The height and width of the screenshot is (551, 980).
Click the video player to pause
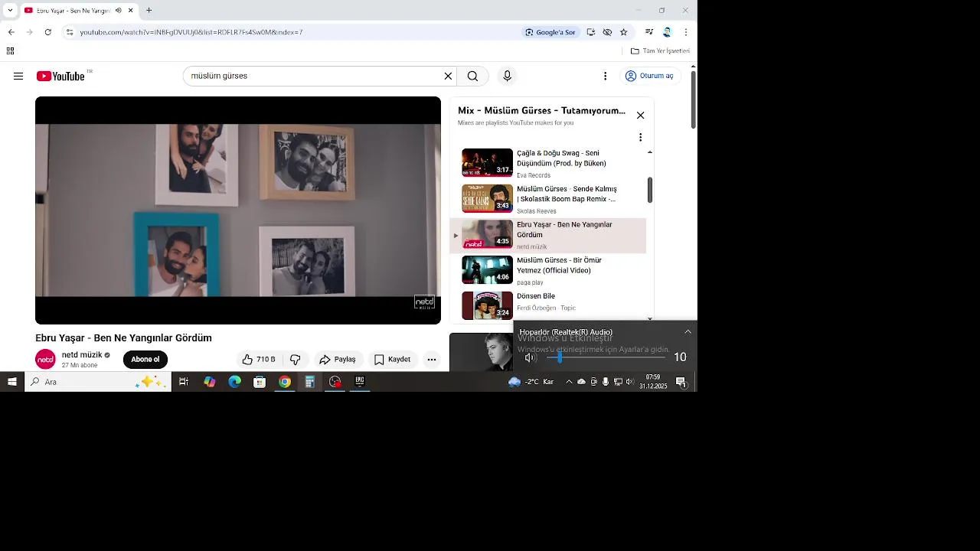[238, 210]
